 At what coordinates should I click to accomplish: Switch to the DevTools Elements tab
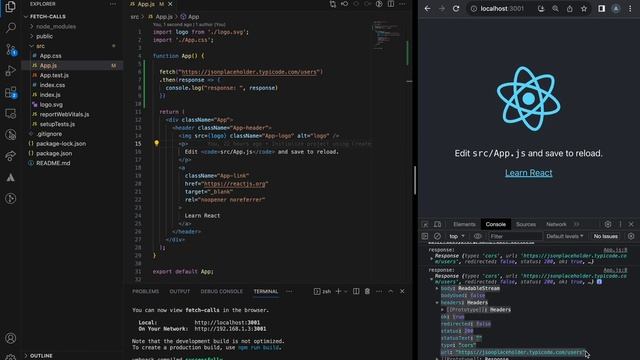(x=464, y=224)
